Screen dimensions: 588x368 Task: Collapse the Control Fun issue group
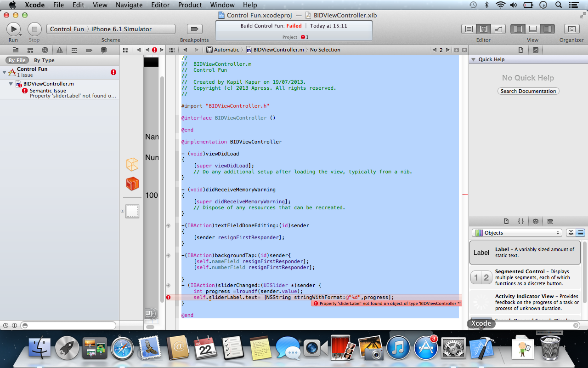5,72
